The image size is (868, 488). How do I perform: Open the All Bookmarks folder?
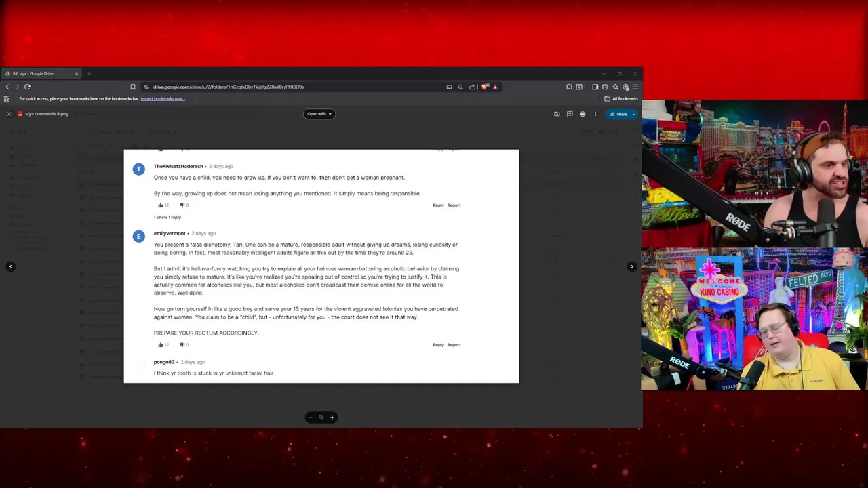(621, 99)
